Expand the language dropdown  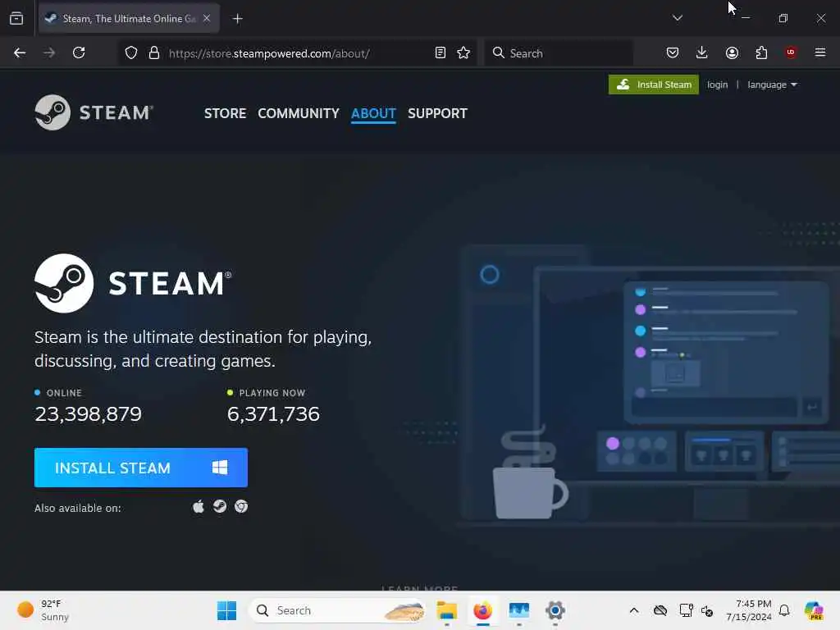tap(772, 84)
